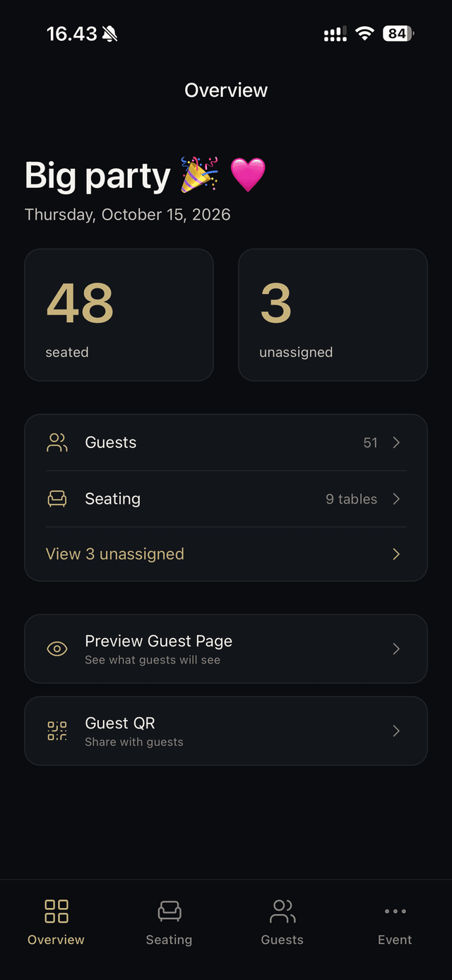Tap the Guests icon in the bottom navigation
The width and height of the screenshot is (452, 980).
[x=282, y=911]
